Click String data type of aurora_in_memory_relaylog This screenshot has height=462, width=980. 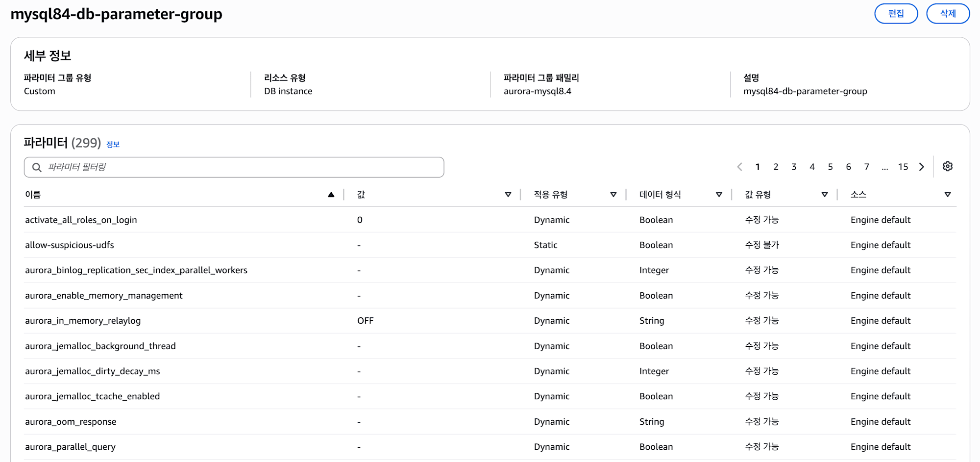652,321
